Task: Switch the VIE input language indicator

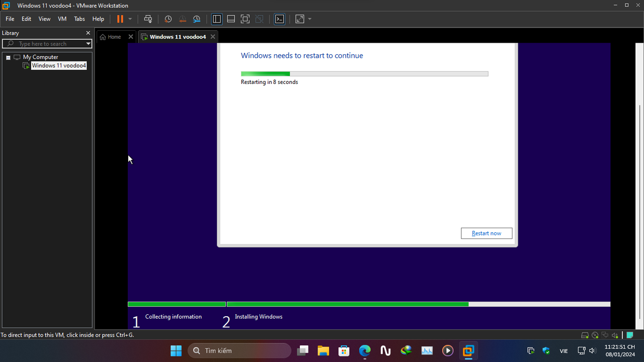Action: tap(563, 351)
